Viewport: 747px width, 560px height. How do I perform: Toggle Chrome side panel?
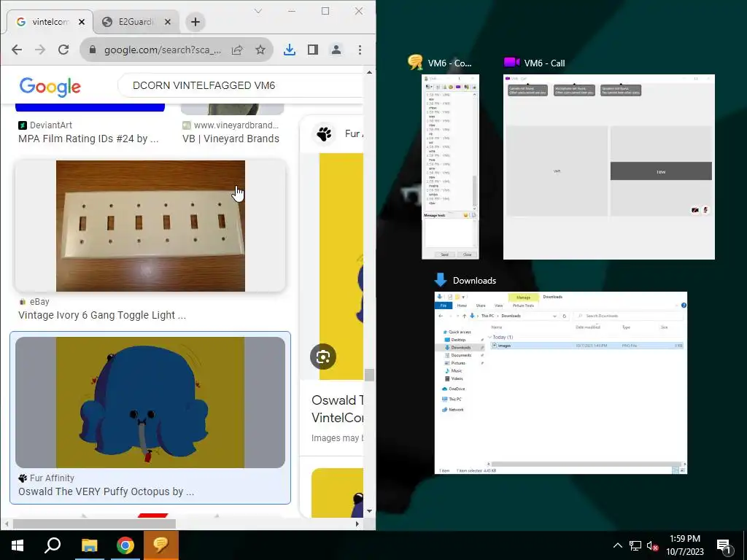[312, 50]
